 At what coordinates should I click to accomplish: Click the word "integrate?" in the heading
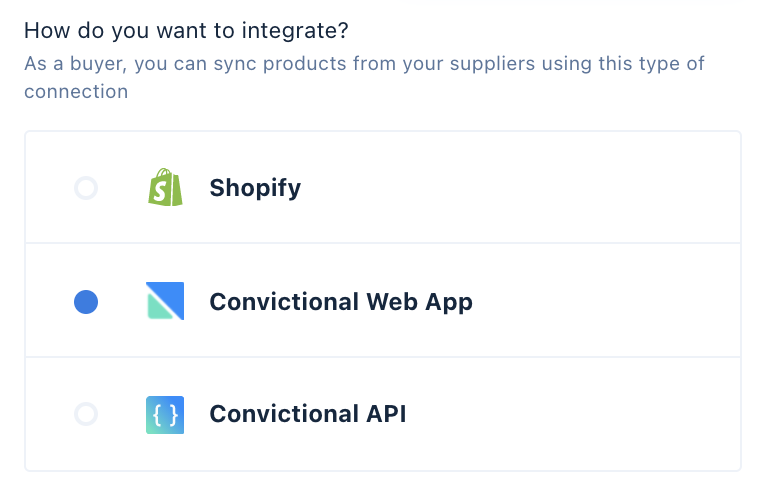(295, 31)
